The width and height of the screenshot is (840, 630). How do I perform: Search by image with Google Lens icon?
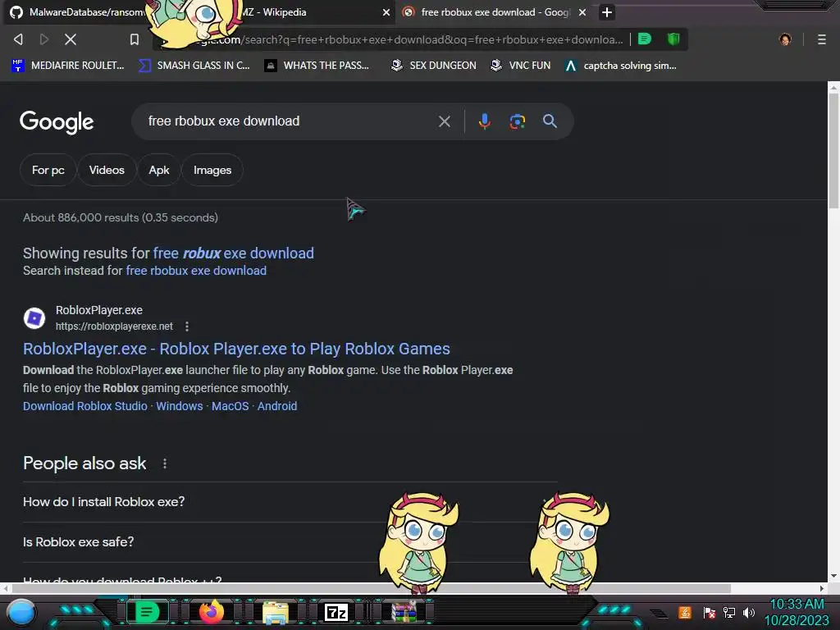click(x=517, y=121)
